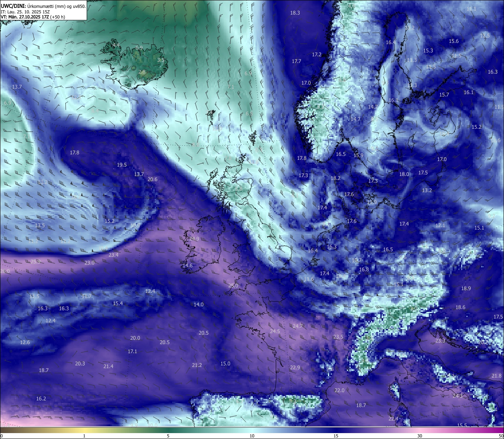Click the VT: Mán. 27.10.2025 17Z line
The height and width of the screenshot is (439, 504).
click(x=33, y=17)
